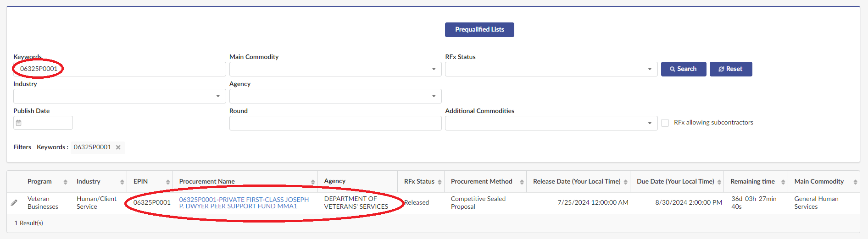Open the Prequalified Lists button
Image resolution: width=868 pixels, height=239 pixels.
point(479,30)
